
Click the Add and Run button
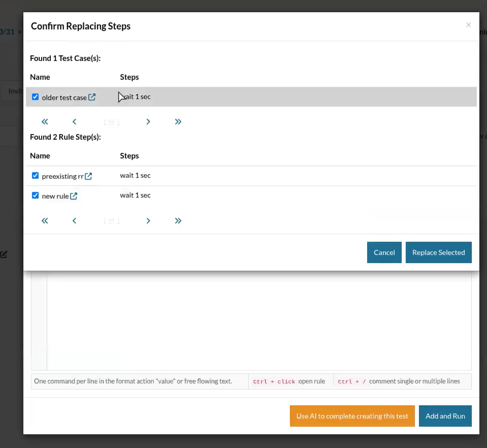(445, 416)
